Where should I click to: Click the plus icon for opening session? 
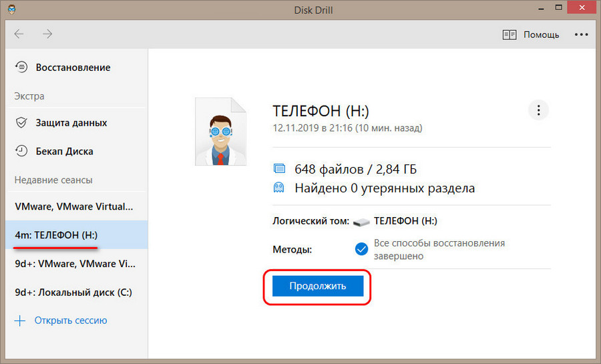[20, 321]
